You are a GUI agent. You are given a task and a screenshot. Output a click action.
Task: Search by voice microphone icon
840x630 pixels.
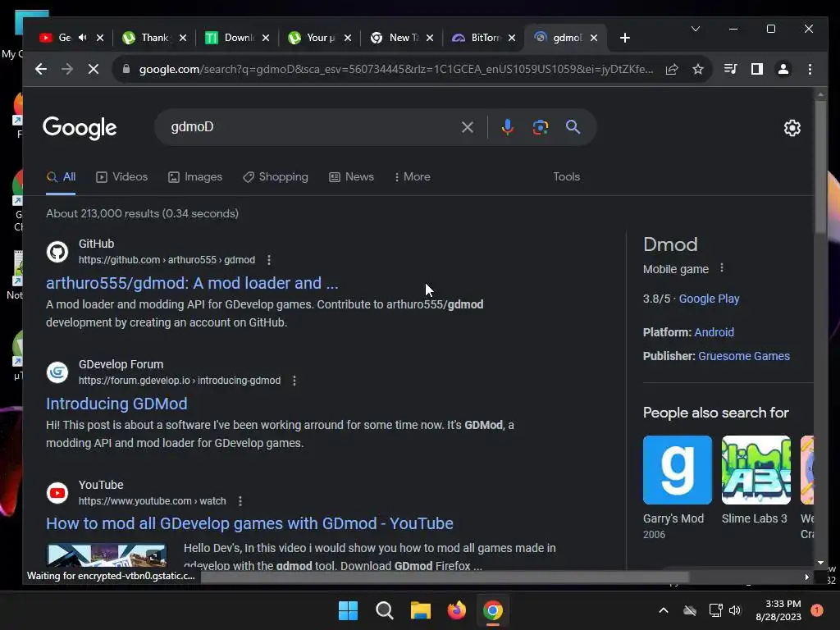(x=507, y=127)
